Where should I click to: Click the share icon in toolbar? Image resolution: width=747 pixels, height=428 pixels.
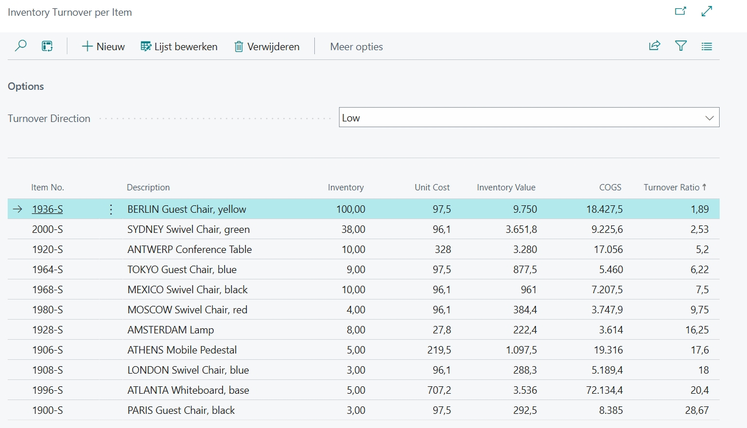[655, 46]
